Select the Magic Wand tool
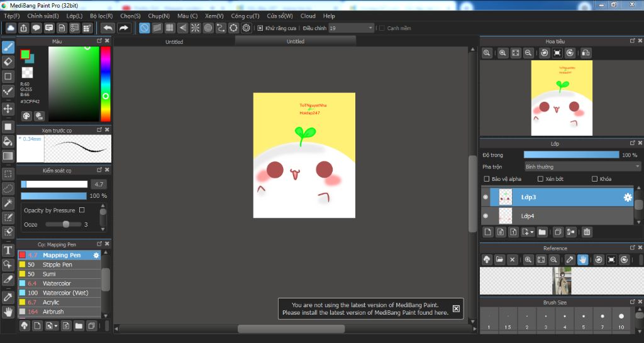This screenshot has width=644, height=343. [x=8, y=203]
